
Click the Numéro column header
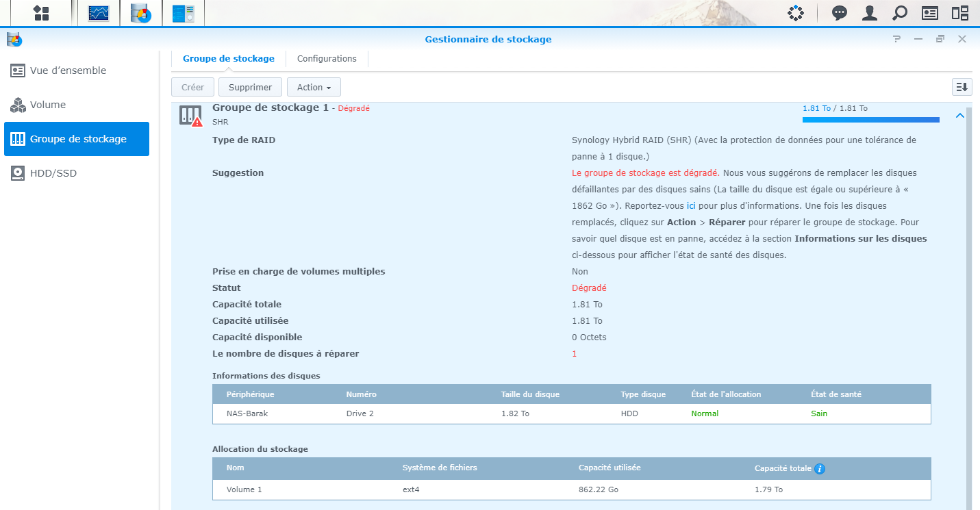click(x=362, y=394)
